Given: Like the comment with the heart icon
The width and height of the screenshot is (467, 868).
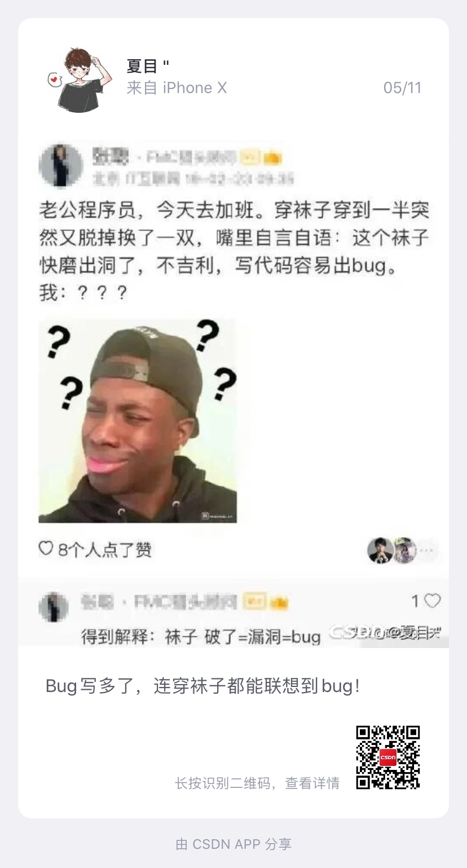Looking at the screenshot, I should (x=432, y=601).
